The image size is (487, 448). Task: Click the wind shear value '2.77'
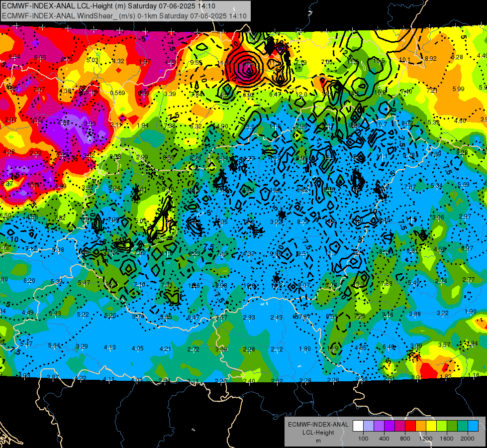point(469,279)
